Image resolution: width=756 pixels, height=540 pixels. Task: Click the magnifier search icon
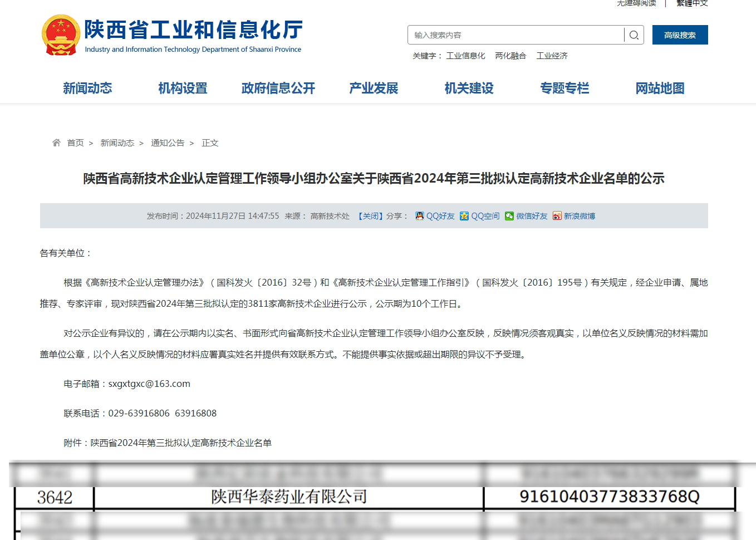[634, 35]
